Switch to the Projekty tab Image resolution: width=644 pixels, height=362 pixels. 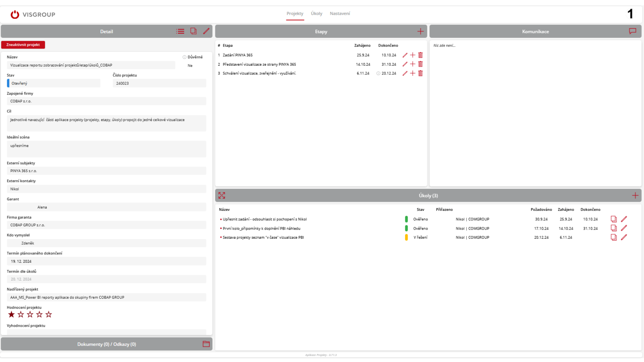(x=295, y=14)
